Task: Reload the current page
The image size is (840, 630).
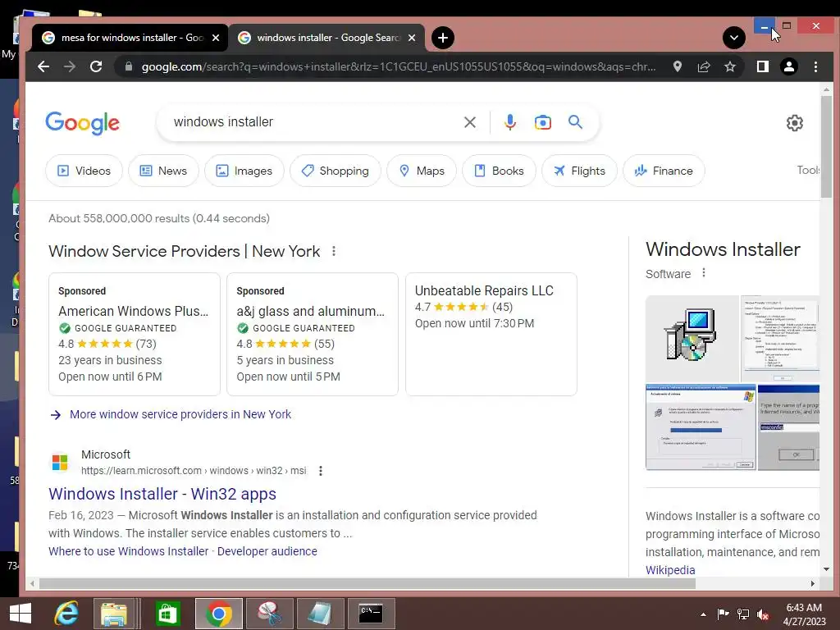Action: click(x=96, y=66)
